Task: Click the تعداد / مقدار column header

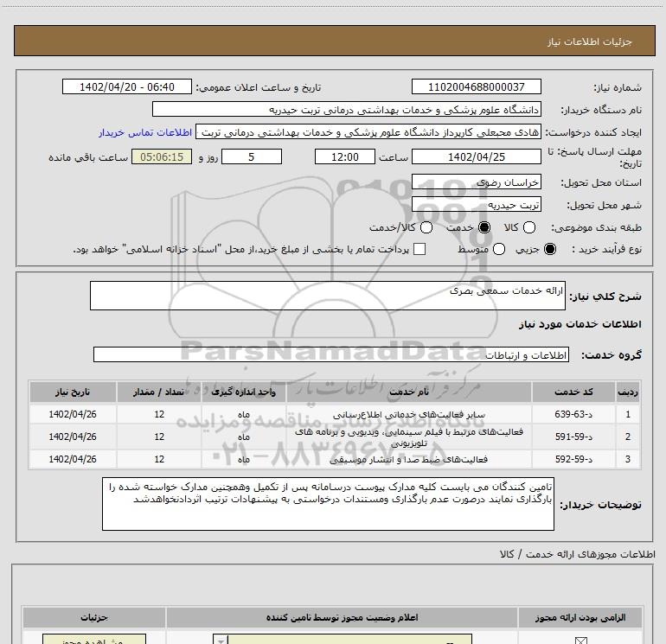Action: click(x=159, y=392)
